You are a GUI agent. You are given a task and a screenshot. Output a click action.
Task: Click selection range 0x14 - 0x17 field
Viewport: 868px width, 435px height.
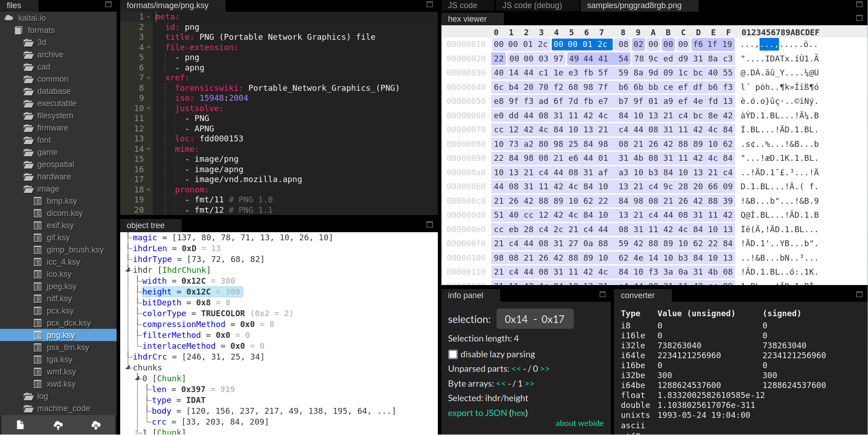pyautogui.click(x=535, y=319)
